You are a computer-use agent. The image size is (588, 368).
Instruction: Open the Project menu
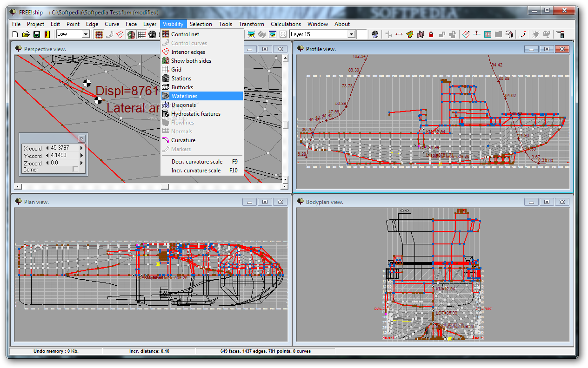[35, 24]
